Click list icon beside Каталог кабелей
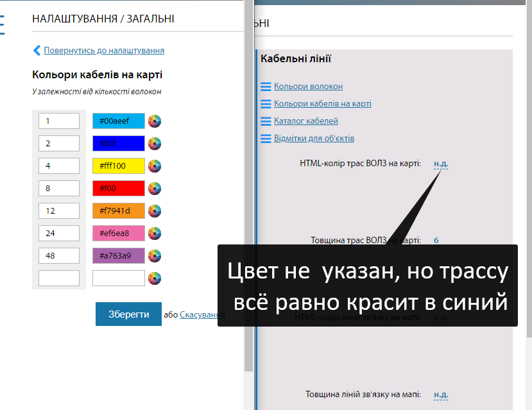This screenshot has width=532, height=410. click(x=266, y=121)
